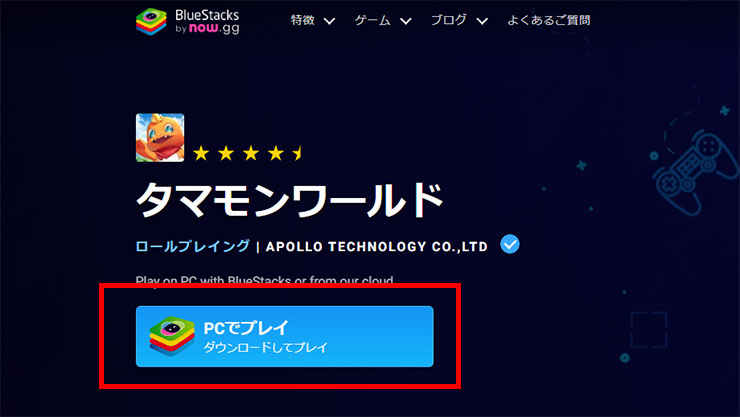This screenshot has height=417, width=740.
Task: Expand the 特徴 chevron arrow
Action: 329,21
